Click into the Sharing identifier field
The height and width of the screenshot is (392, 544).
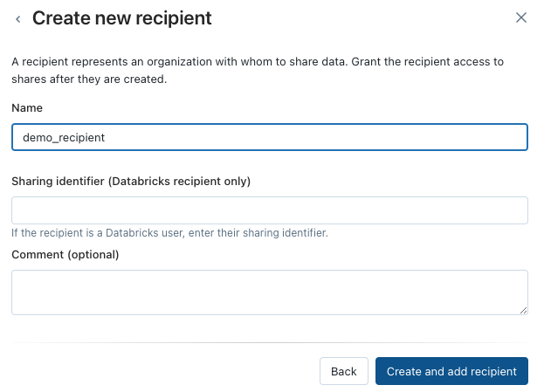click(270, 210)
